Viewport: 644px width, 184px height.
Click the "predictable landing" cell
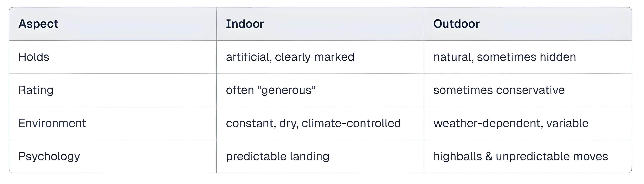tap(278, 157)
